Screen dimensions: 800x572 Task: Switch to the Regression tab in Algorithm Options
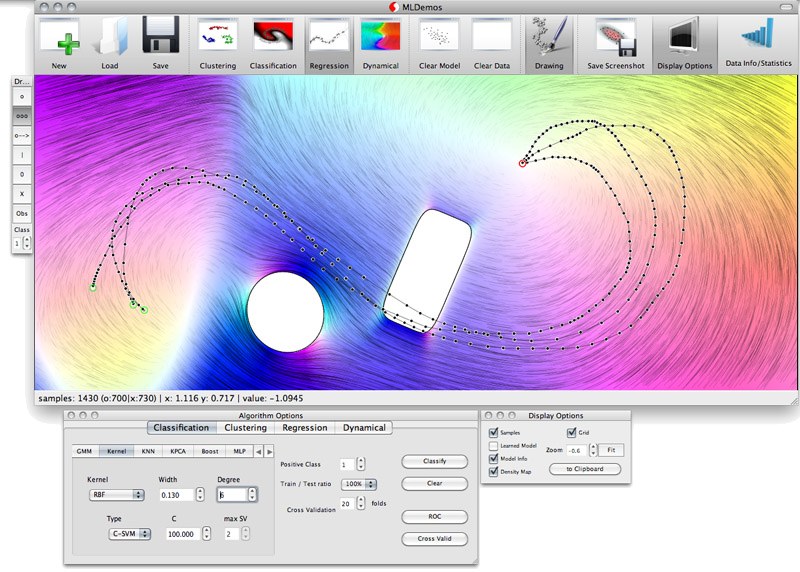click(304, 428)
